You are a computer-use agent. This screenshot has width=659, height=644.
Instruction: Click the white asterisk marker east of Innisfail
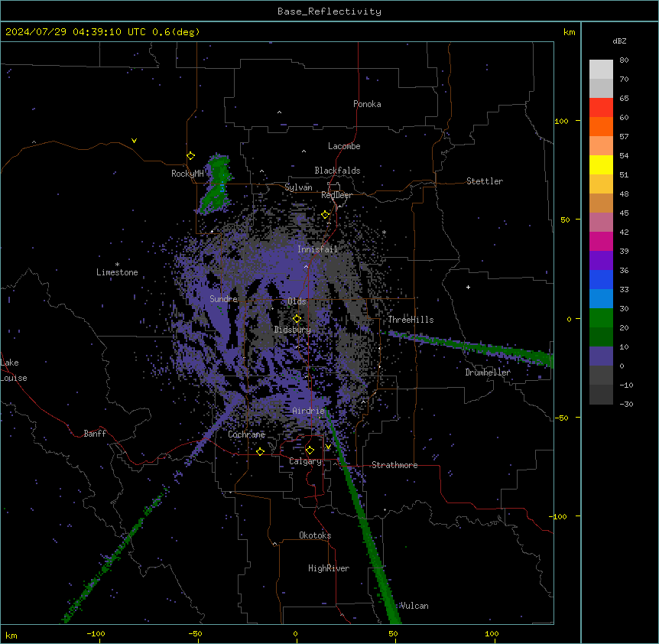(x=384, y=232)
